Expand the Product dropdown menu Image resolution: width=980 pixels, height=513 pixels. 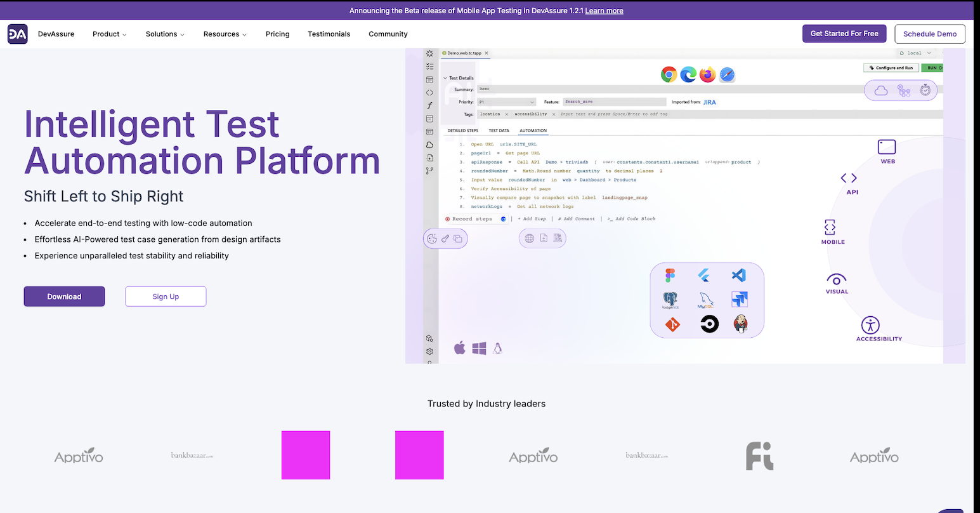[x=109, y=34]
